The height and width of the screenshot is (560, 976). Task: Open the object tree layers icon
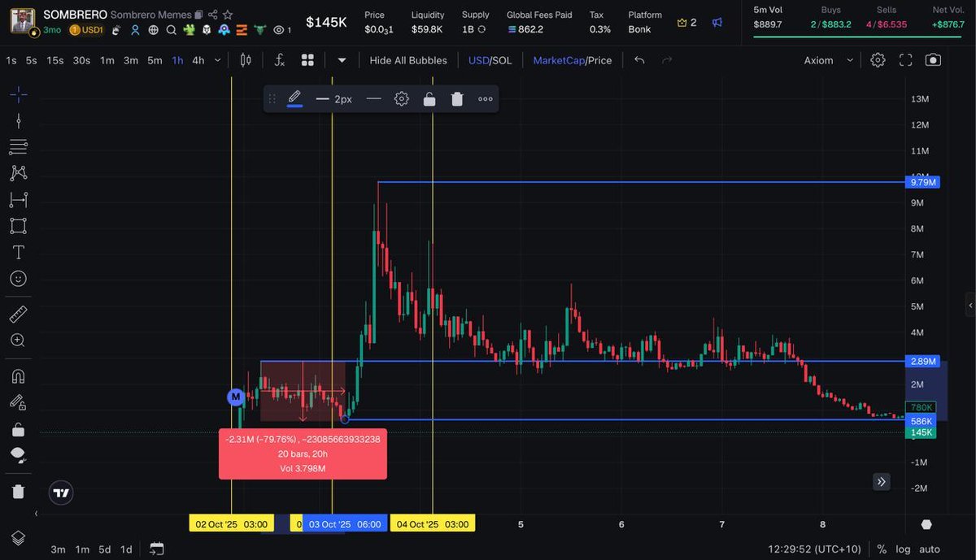(x=18, y=538)
